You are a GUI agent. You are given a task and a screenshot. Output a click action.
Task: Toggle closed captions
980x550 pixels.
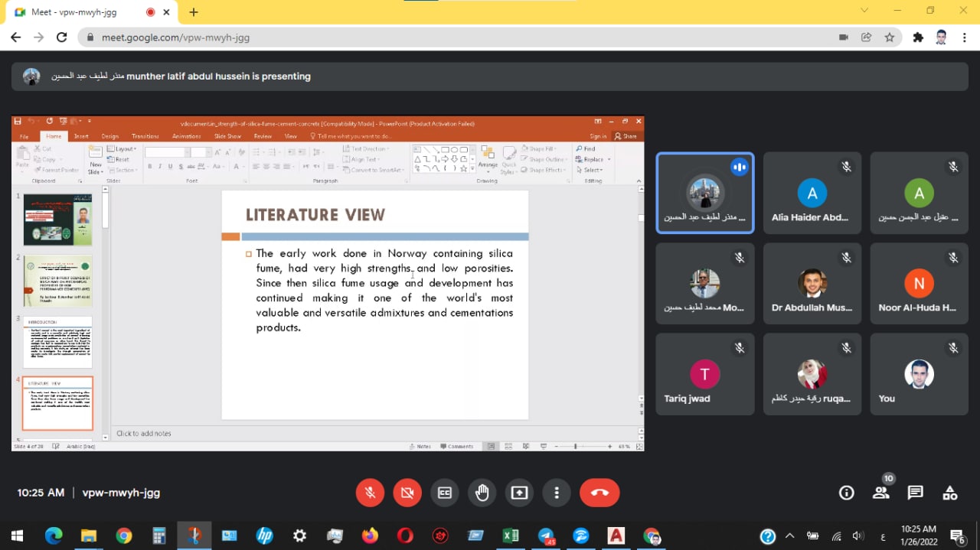(445, 493)
